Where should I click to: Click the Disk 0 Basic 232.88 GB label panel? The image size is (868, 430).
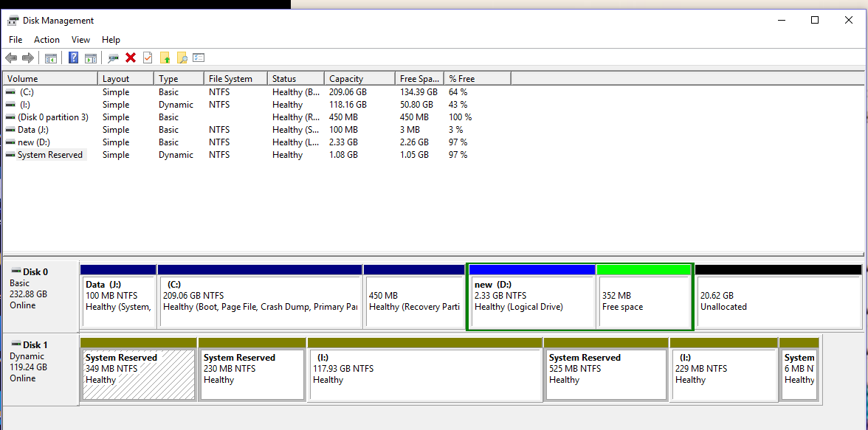click(41, 296)
